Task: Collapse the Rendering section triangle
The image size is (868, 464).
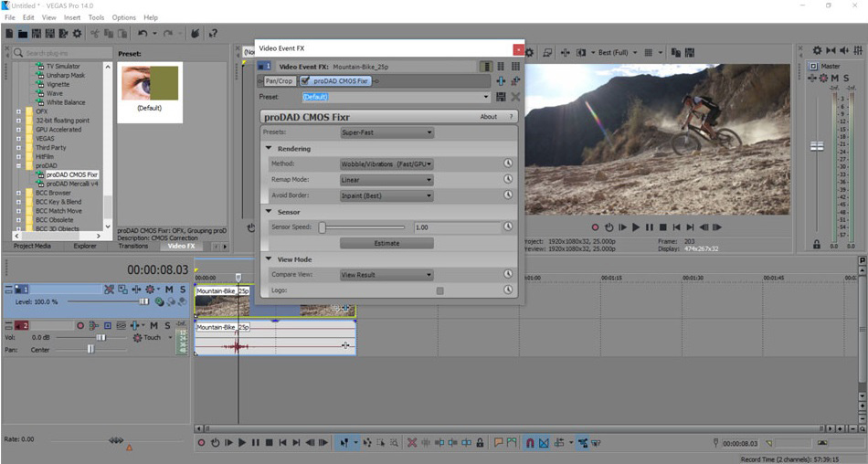Action: 269,148
